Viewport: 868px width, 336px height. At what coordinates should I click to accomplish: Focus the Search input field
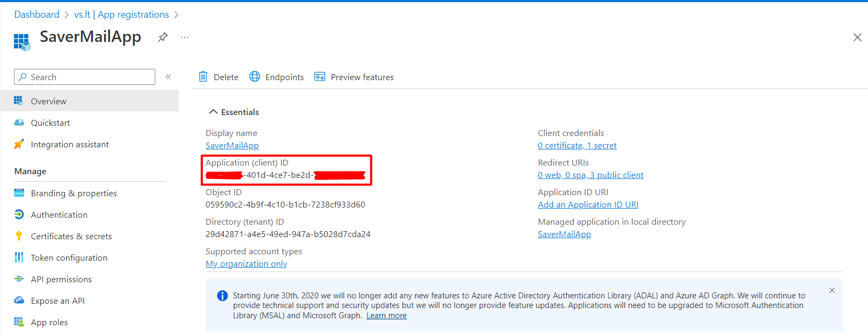84,77
